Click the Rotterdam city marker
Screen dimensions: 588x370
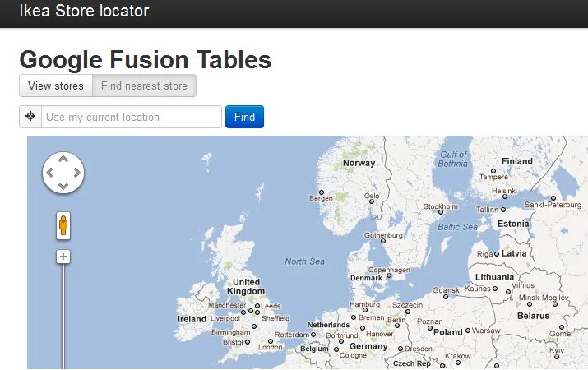(x=313, y=335)
